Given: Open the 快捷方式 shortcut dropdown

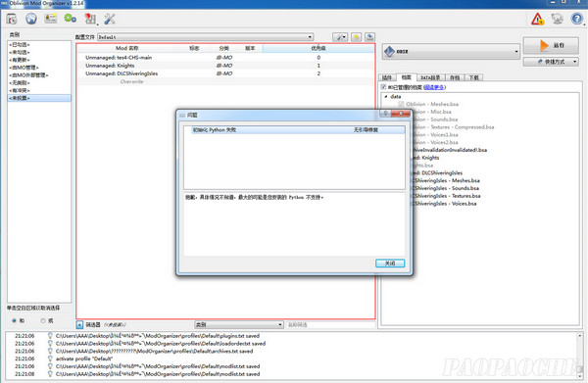Looking at the screenshot, I should pos(551,62).
